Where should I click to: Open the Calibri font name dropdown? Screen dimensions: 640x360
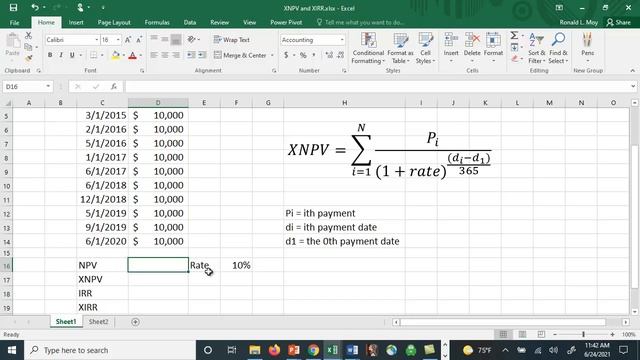pos(97,40)
